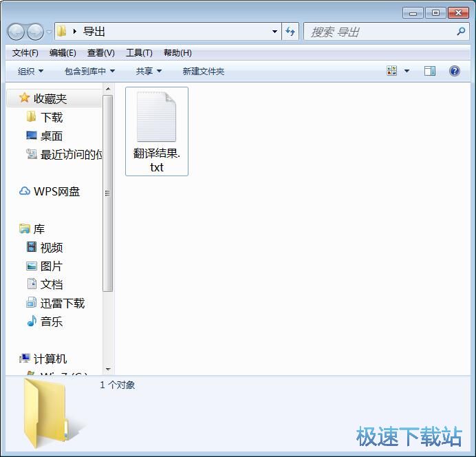This screenshot has height=457, width=476.
Task: Toggle the preview pane
Action: 429,71
